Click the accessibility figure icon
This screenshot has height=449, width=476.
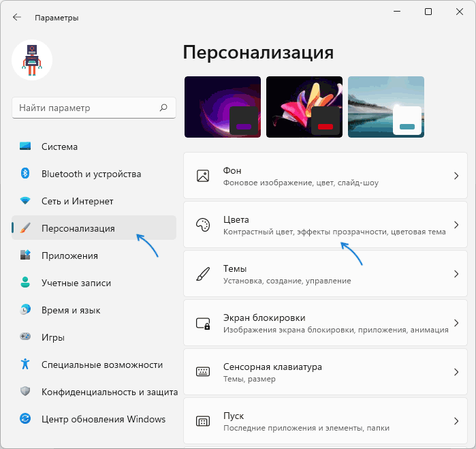pyautogui.click(x=25, y=364)
